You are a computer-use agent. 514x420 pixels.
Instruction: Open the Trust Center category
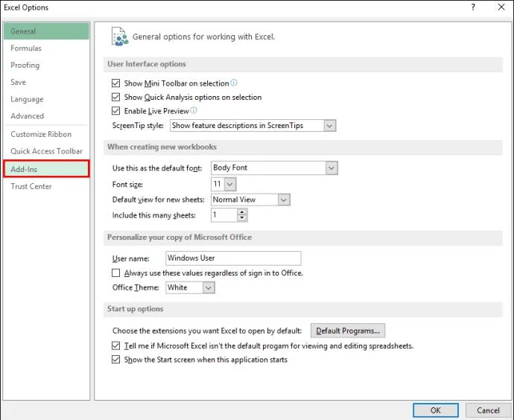[46, 186]
